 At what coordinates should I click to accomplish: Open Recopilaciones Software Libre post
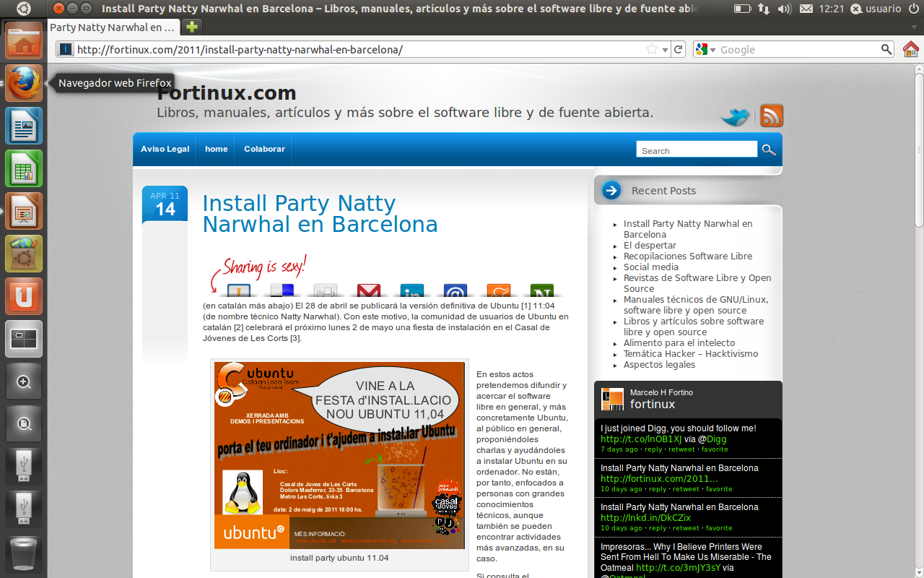click(688, 256)
